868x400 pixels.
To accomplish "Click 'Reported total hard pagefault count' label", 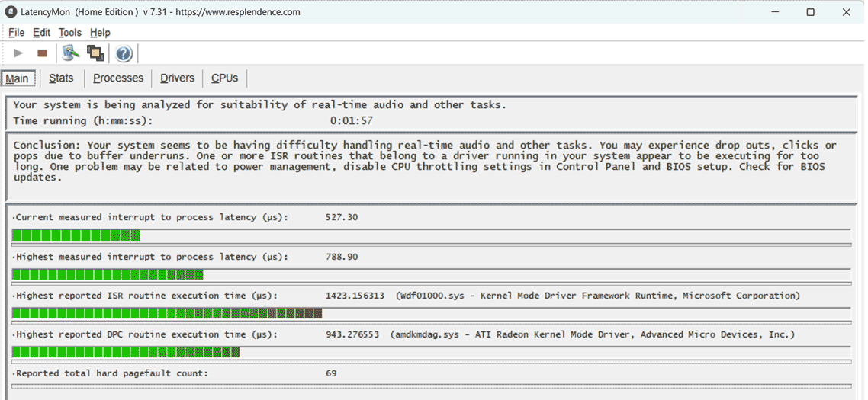I will (x=110, y=373).
